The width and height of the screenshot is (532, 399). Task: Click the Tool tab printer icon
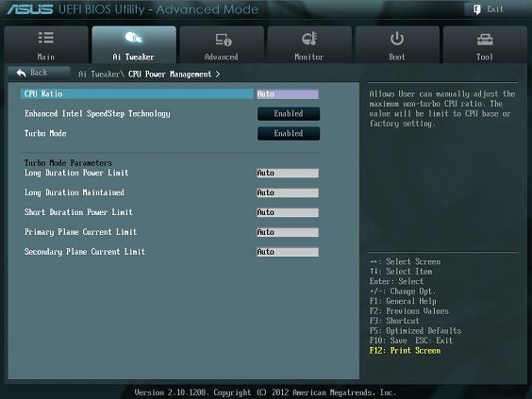485,40
